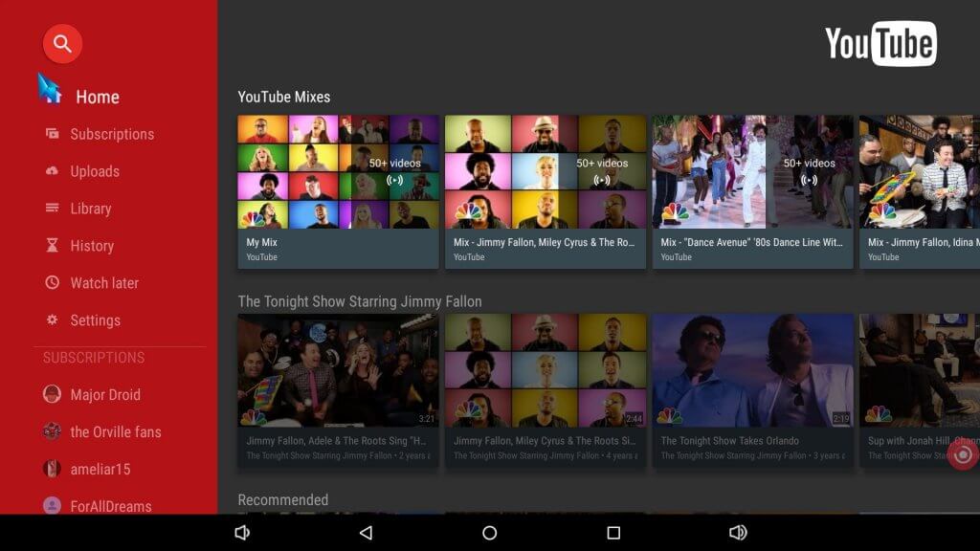Tap the Android home circle button
Screen dimensions: 980x551
coord(490,533)
